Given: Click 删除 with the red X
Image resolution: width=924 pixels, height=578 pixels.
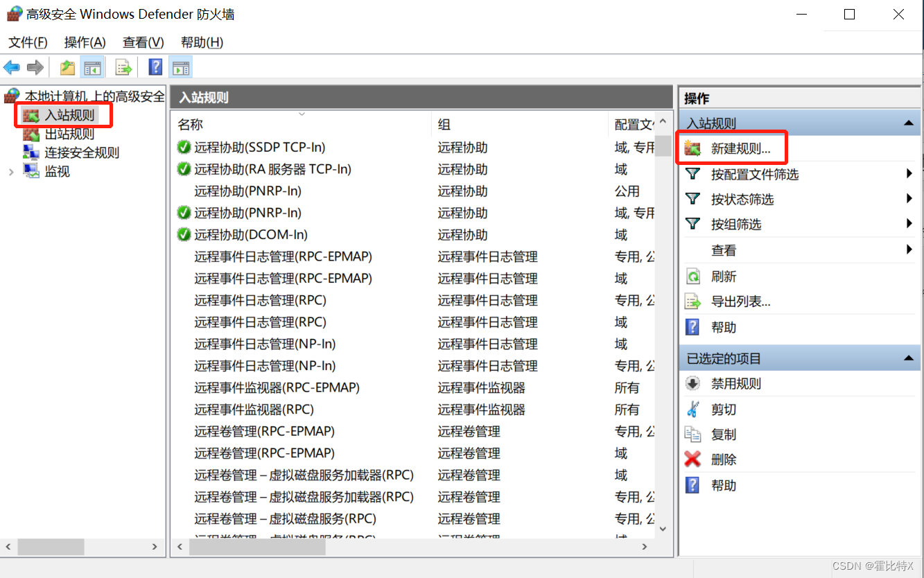Looking at the screenshot, I should [724, 459].
